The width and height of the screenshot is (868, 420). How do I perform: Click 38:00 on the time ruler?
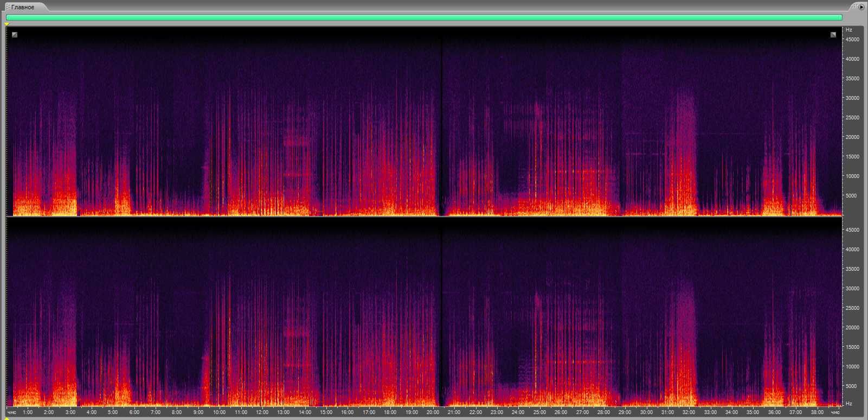817,412
